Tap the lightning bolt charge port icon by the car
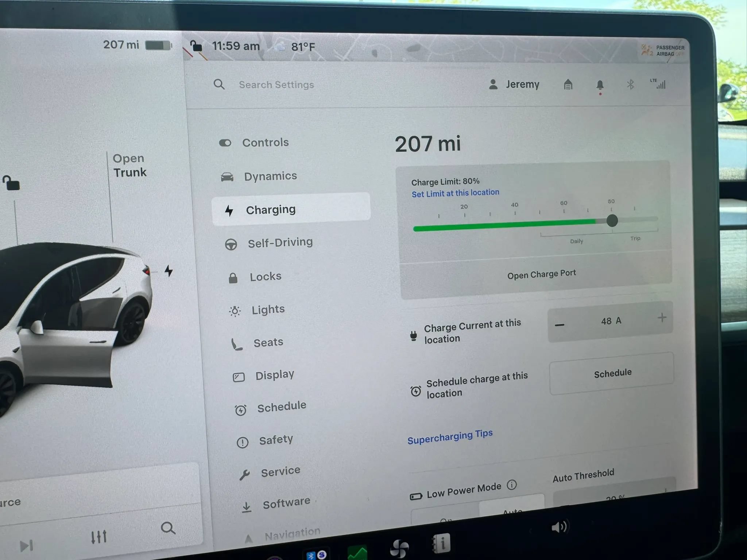Viewport: 747px width, 560px height. point(168,271)
